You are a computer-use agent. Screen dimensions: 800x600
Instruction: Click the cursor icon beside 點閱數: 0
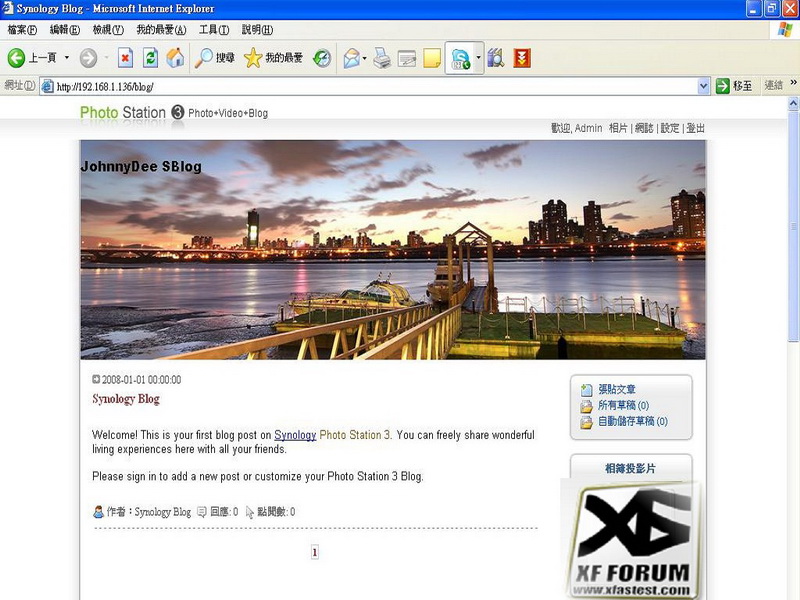point(249,512)
